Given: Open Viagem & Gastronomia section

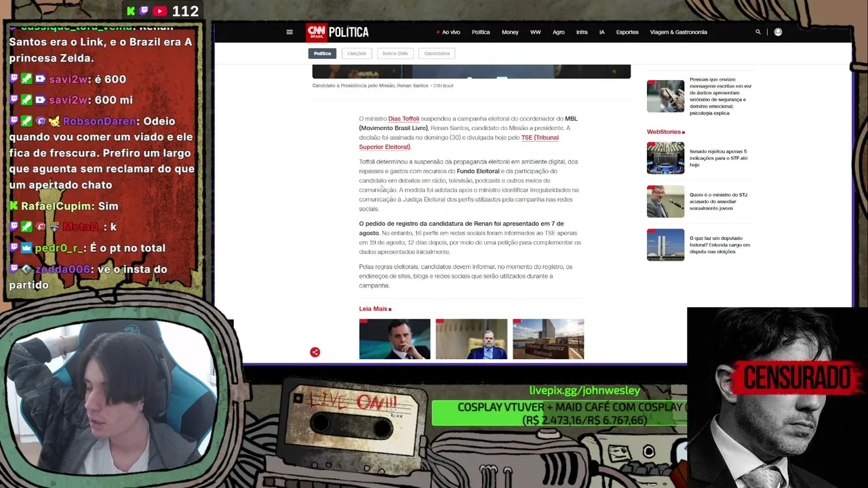Looking at the screenshot, I should tap(678, 32).
